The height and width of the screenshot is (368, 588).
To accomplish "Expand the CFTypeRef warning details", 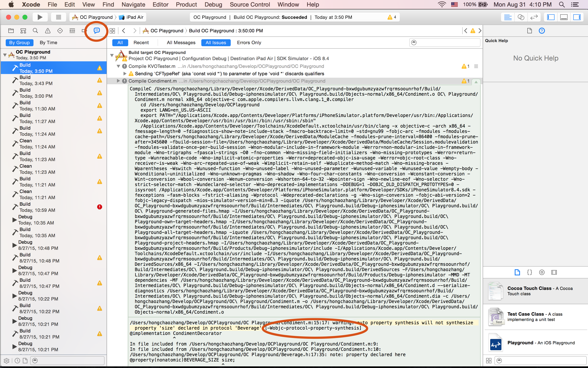I will point(125,74).
